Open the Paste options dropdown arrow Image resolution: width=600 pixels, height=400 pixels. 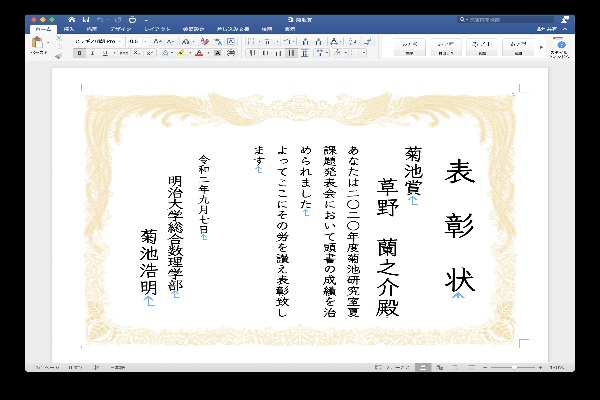[48, 42]
